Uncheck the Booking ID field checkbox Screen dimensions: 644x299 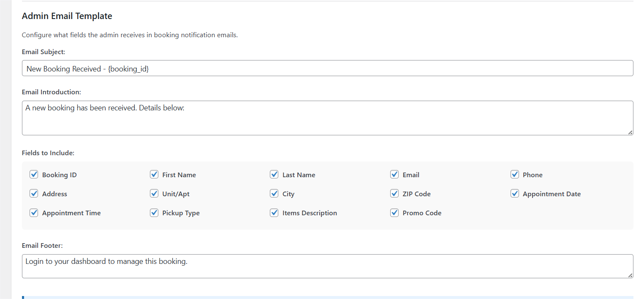[x=34, y=174]
